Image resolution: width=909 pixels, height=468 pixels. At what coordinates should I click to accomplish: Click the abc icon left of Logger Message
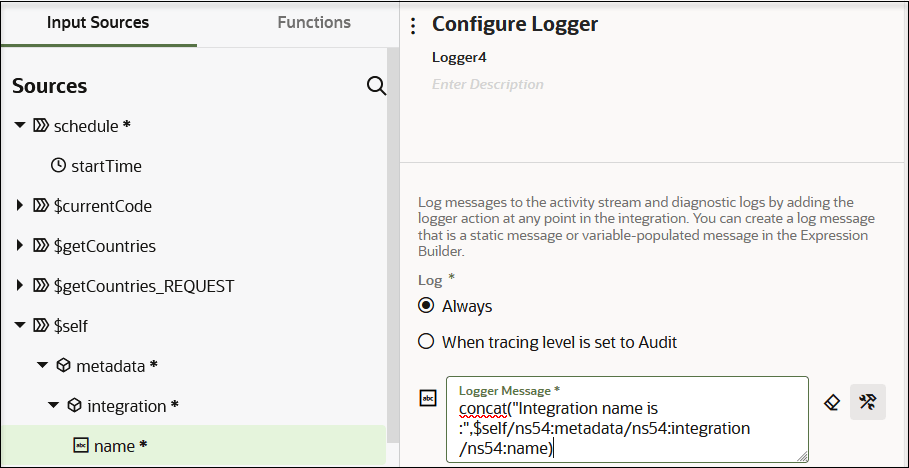click(x=428, y=398)
